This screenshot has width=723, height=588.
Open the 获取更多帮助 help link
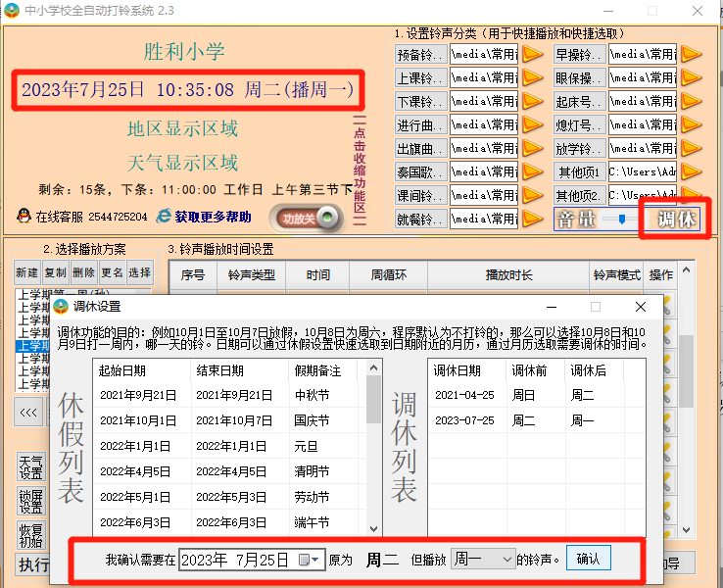click(212, 217)
